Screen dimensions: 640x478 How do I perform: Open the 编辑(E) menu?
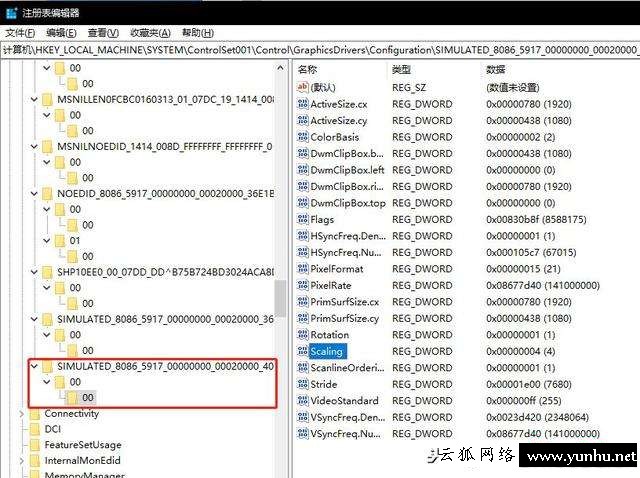[61, 33]
